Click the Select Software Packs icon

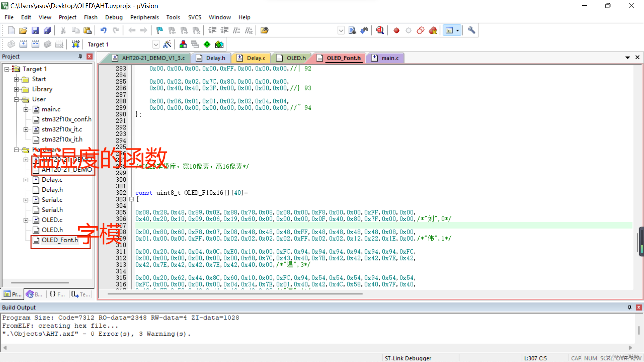point(219,44)
